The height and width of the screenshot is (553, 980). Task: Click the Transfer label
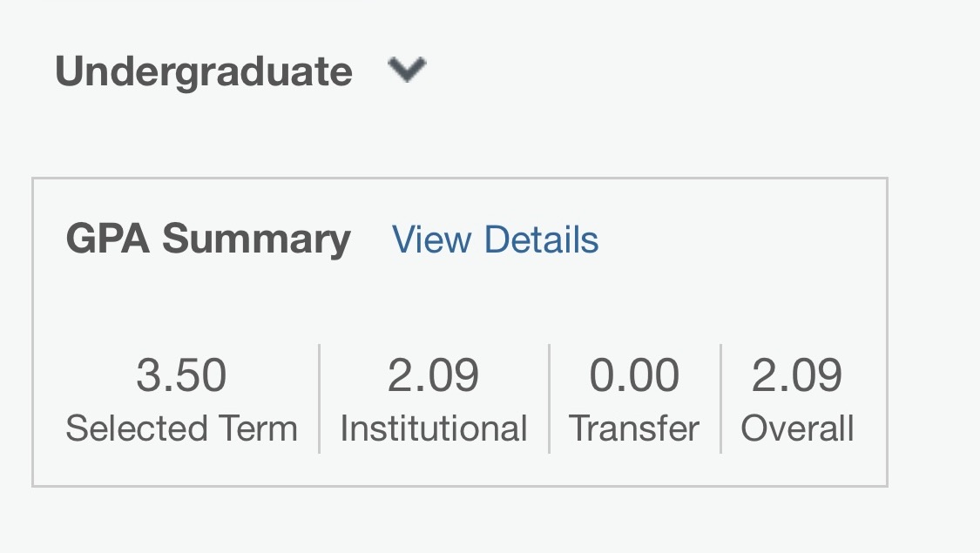(634, 428)
